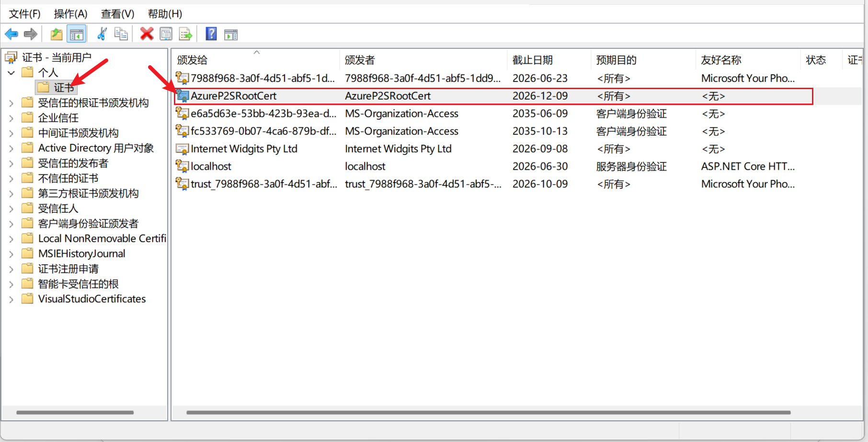The width and height of the screenshot is (868, 442).
Task: Click the blue Back arrow in toolbar
Action: pos(11,34)
